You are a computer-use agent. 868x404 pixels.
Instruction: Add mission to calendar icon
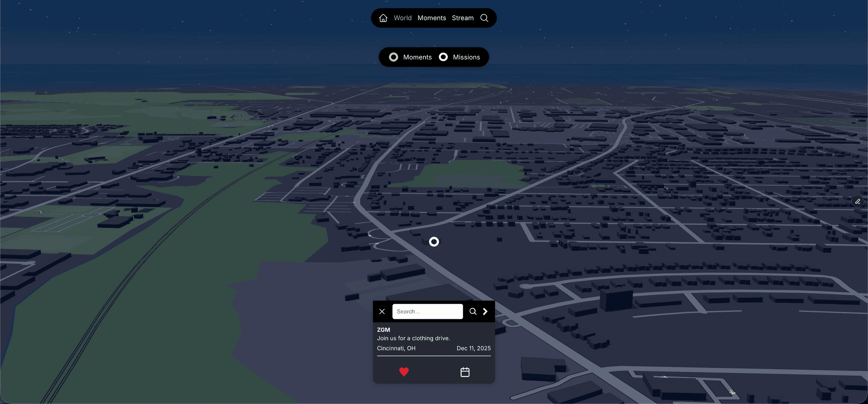pyautogui.click(x=465, y=372)
